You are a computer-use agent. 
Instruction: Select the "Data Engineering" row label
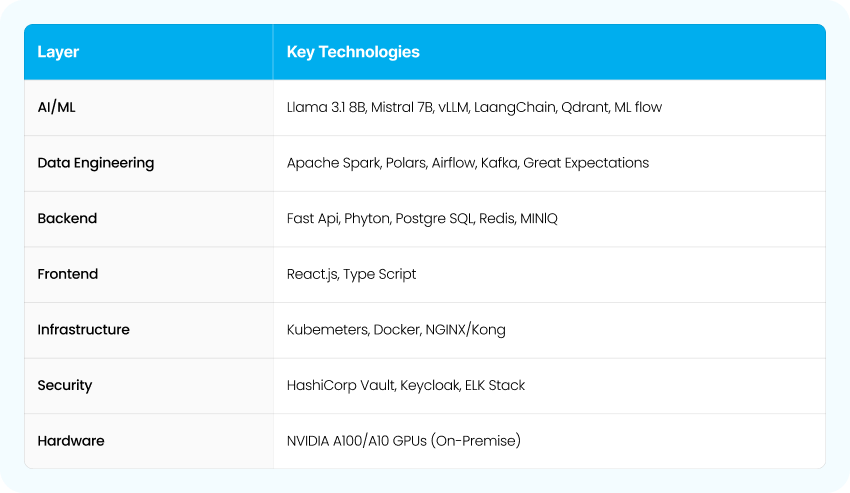click(96, 163)
